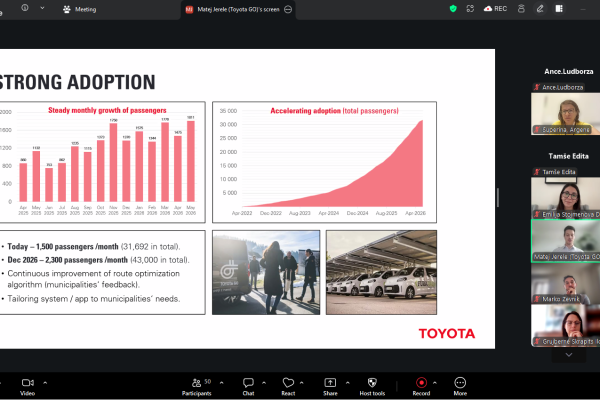600x400 pixels.
Task: Grab the panel divider handle beside slide
Action: tap(497, 198)
